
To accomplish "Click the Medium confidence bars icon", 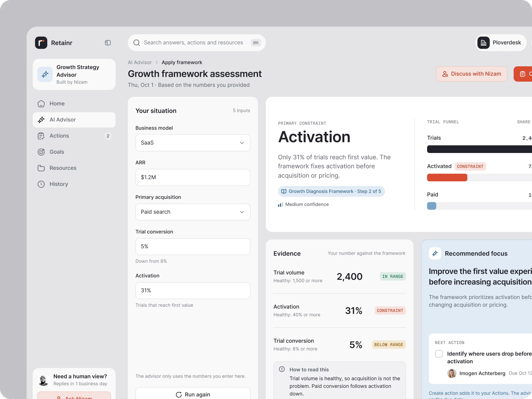I will [280, 205].
